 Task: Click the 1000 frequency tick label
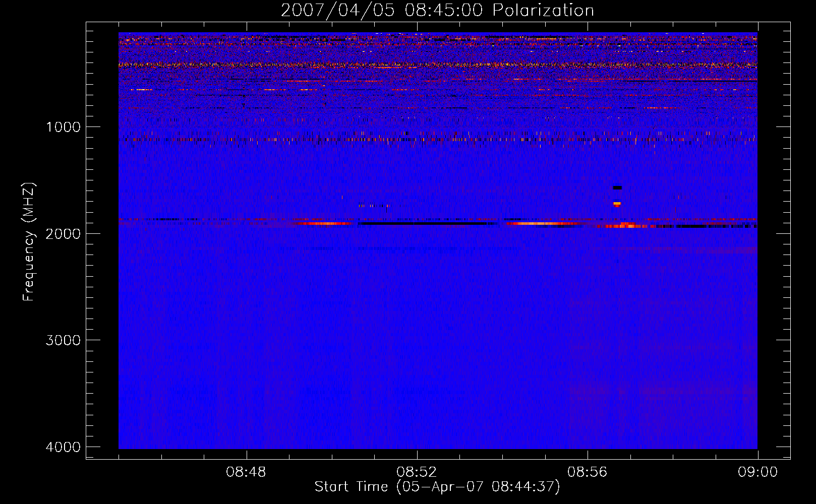pyautogui.click(x=63, y=127)
